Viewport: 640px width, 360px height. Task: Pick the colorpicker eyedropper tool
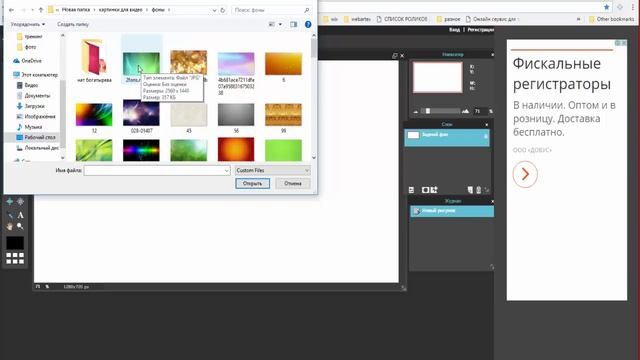click(10, 215)
